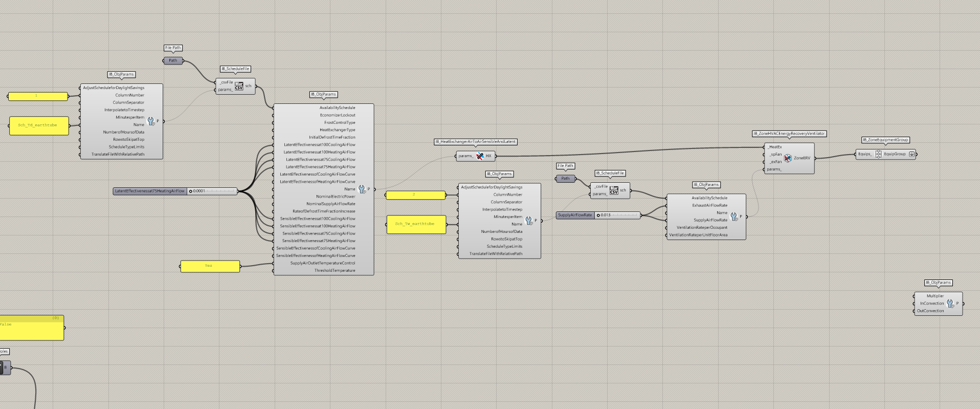Click the down-arrow icon on the EquipGroup output
The height and width of the screenshot is (409, 980).
(911, 154)
